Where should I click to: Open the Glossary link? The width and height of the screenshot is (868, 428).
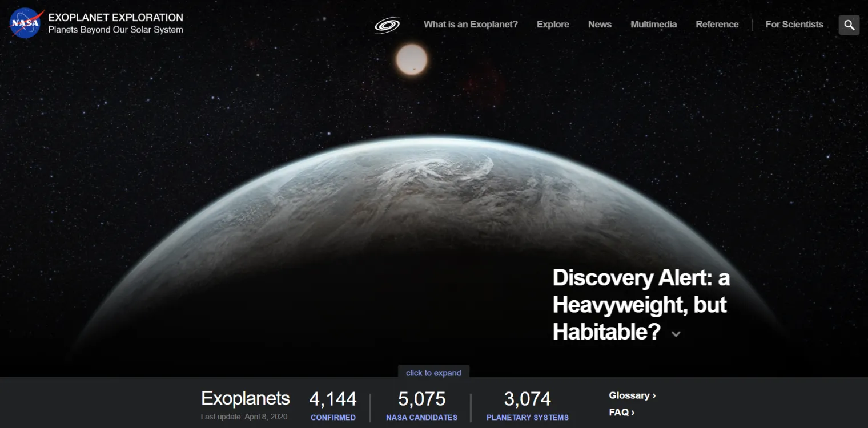pos(632,395)
